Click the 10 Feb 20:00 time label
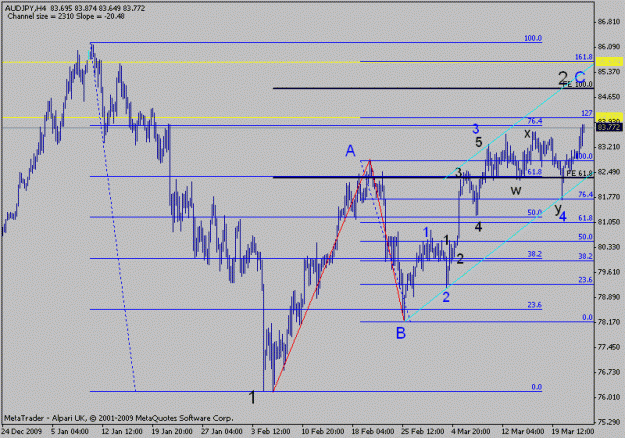The height and width of the screenshot is (438, 625). 323,431
